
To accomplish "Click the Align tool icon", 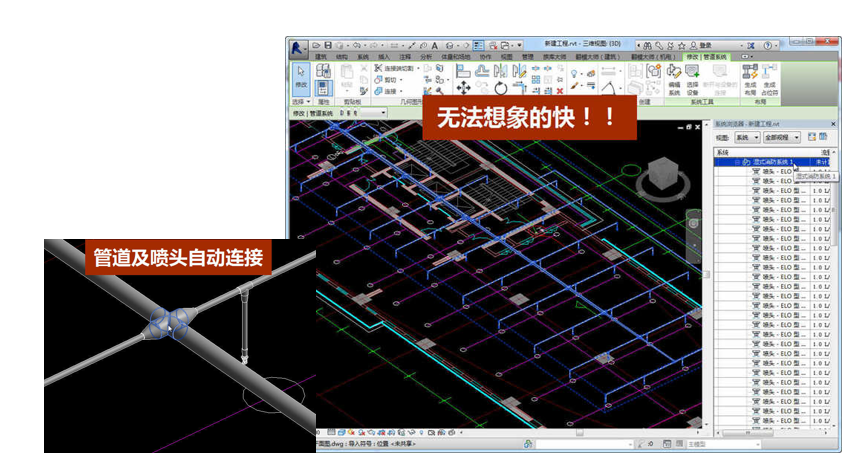I will tap(463, 70).
